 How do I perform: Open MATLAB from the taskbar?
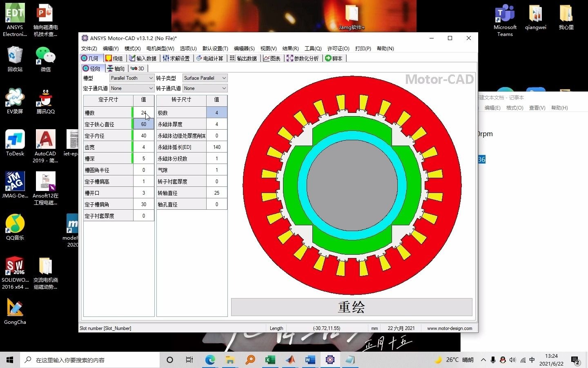click(x=290, y=360)
